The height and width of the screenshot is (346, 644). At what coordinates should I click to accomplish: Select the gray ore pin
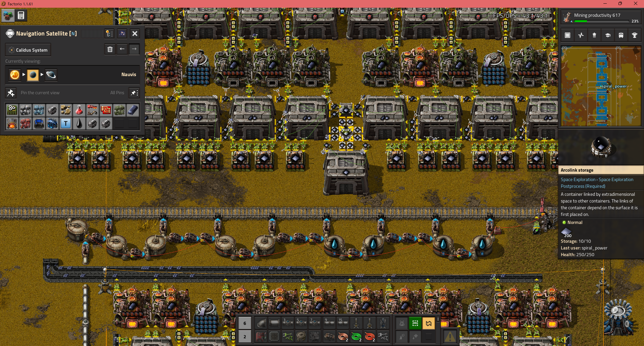pyautogui.click(x=25, y=110)
